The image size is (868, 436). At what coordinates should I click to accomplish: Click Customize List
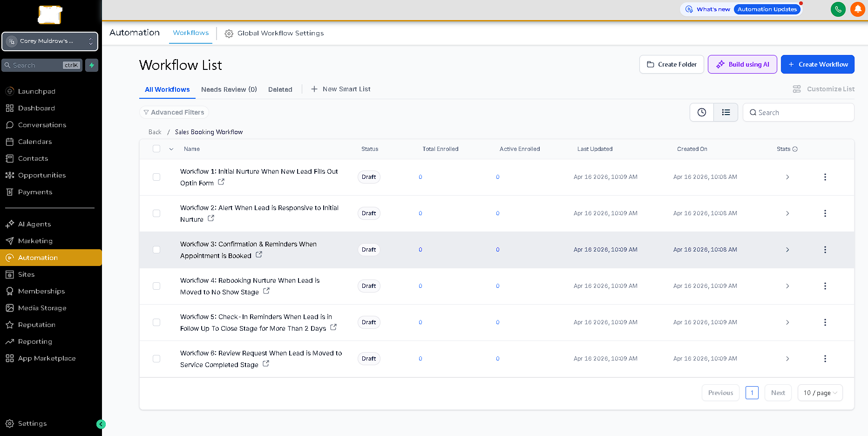point(824,89)
